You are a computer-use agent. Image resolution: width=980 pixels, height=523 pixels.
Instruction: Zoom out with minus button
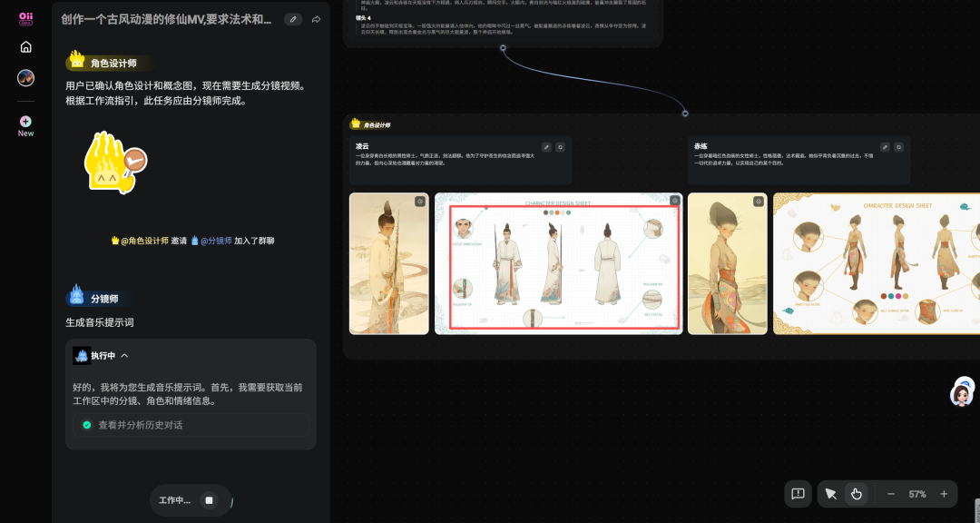891,494
